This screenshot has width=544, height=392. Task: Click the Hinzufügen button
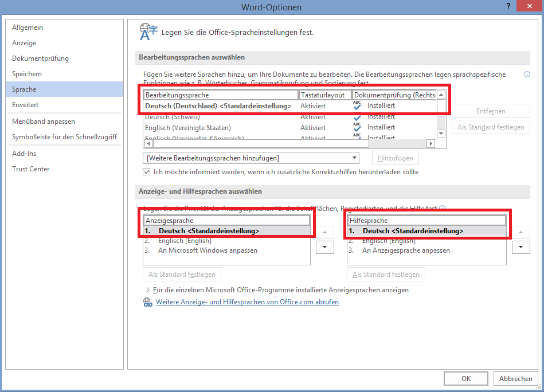tap(395, 158)
